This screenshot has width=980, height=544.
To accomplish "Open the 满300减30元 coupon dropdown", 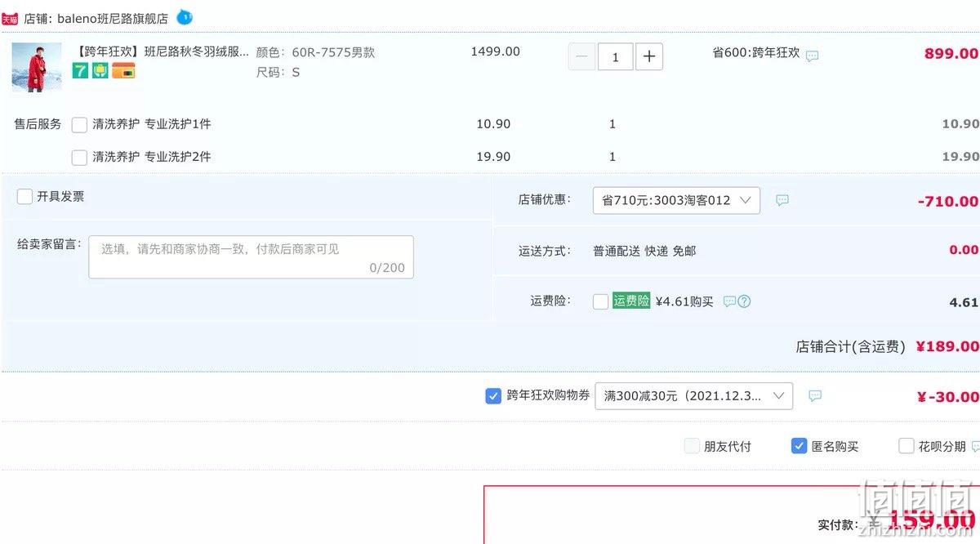I will pos(693,396).
